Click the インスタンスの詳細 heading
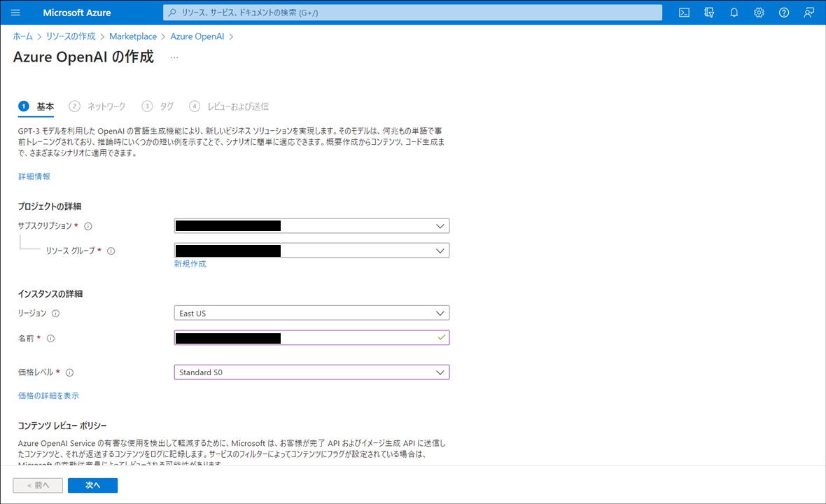826x504 pixels. [50, 294]
